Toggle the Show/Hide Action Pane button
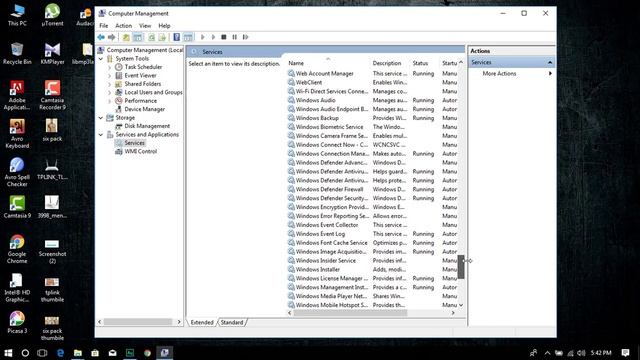Screen dimensions: 640x360 tap(188, 37)
